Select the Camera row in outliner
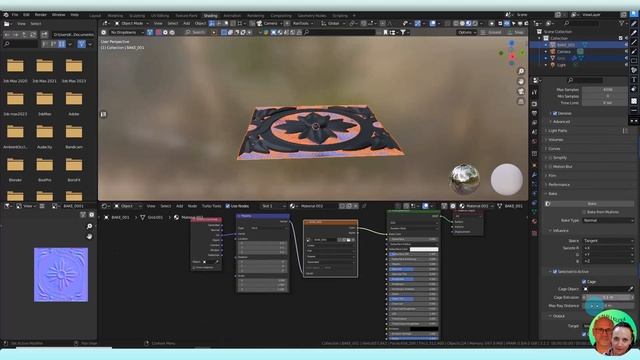 point(564,51)
